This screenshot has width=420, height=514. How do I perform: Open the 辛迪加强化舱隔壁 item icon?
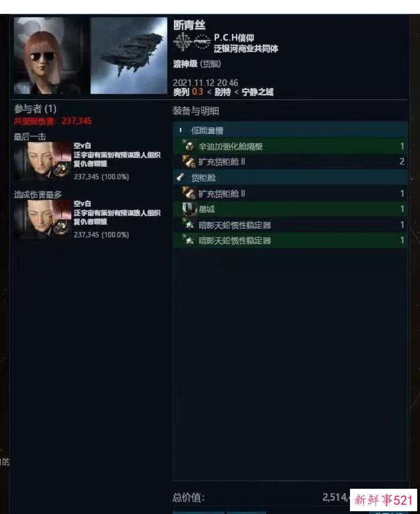pos(189,146)
